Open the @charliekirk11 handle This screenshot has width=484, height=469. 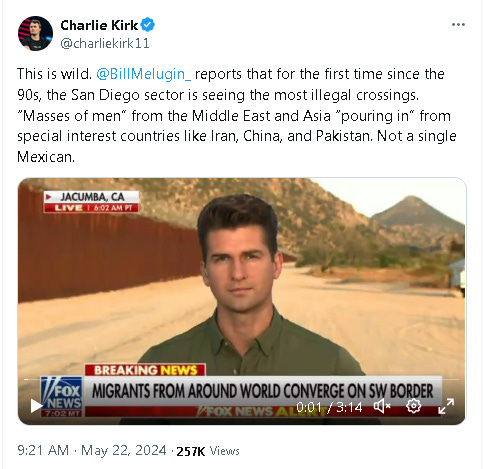click(x=105, y=43)
